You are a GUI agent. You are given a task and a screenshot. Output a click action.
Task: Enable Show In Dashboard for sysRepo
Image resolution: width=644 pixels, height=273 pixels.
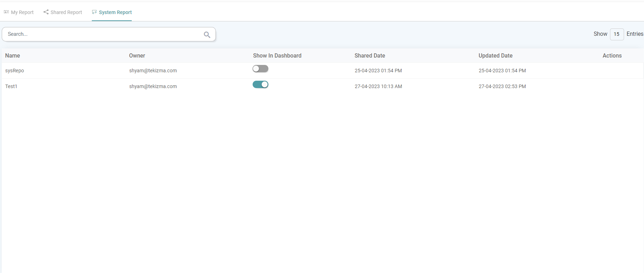(x=260, y=69)
